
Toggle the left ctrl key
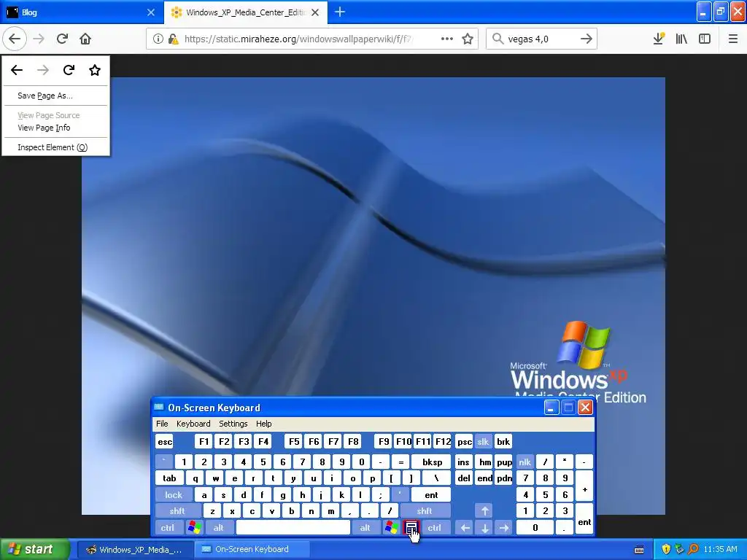168,528
